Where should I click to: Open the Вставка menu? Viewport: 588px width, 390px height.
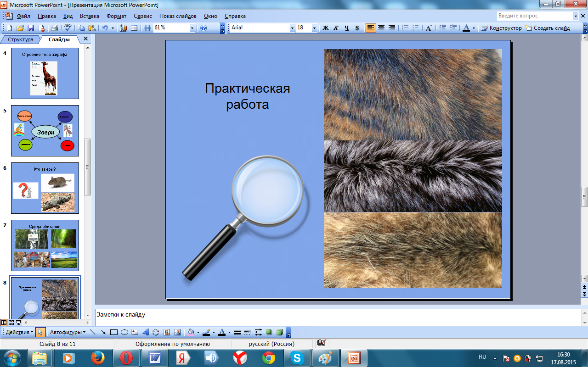[x=90, y=16]
